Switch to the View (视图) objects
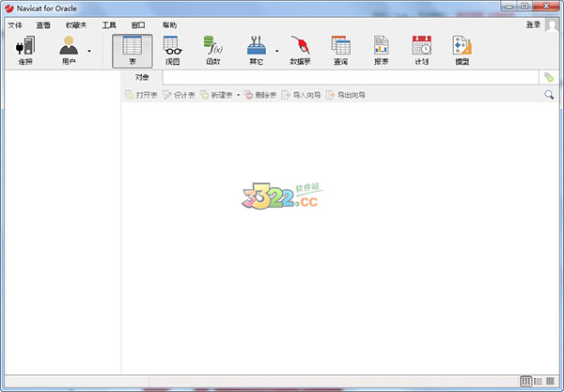The height and width of the screenshot is (392, 564). coord(172,50)
